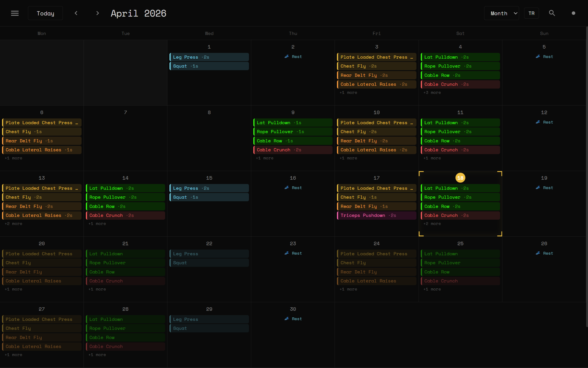Viewport: 588px width, 368px height.
Task: Open Leg Press event on April 1
Action: click(209, 57)
